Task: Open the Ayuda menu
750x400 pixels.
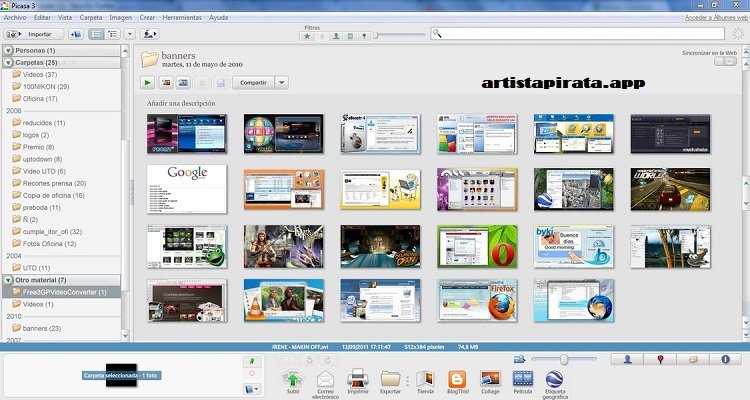Action: coord(218,17)
